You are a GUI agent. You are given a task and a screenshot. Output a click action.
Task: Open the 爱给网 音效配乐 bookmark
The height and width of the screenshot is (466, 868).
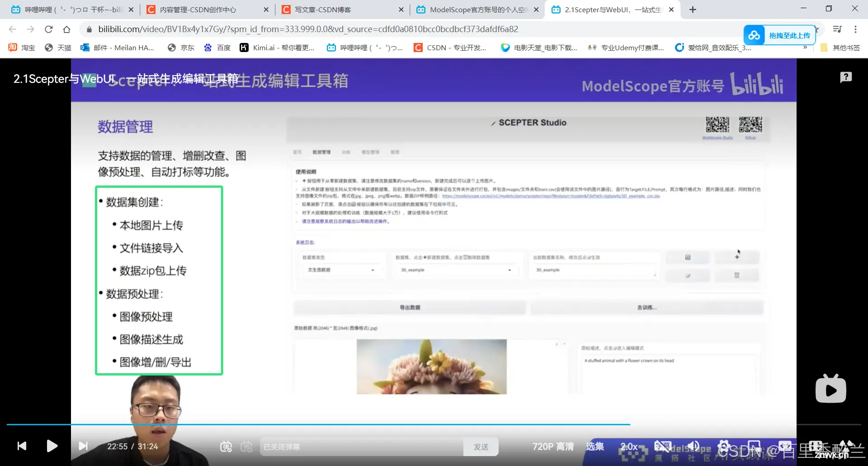(713, 48)
